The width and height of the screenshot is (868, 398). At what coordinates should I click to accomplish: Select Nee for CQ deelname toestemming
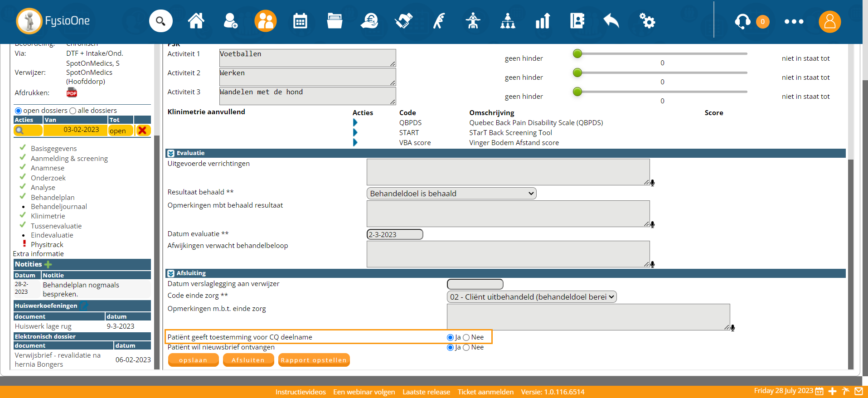coord(466,337)
